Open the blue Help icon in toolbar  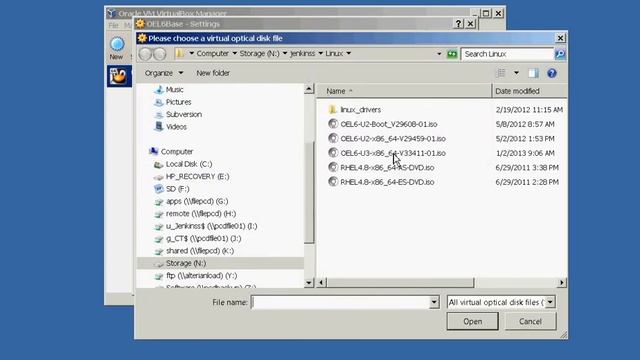click(551, 73)
